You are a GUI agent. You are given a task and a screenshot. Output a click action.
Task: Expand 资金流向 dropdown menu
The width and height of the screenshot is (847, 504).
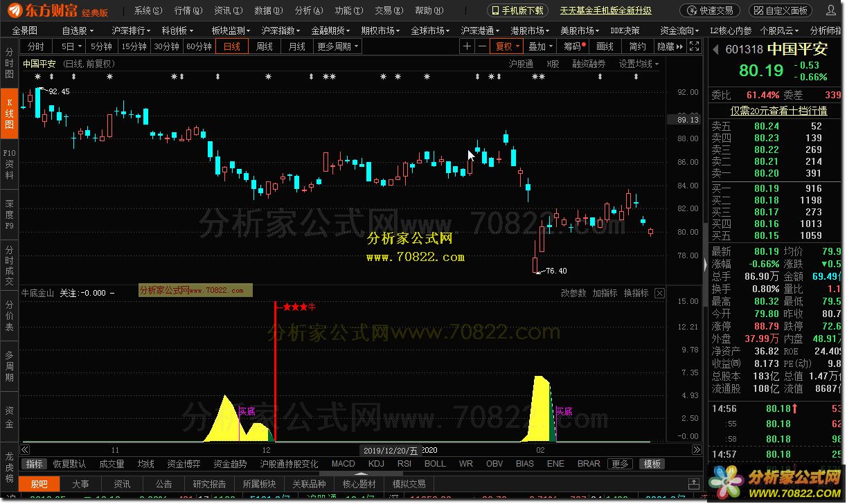[x=680, y=31]
